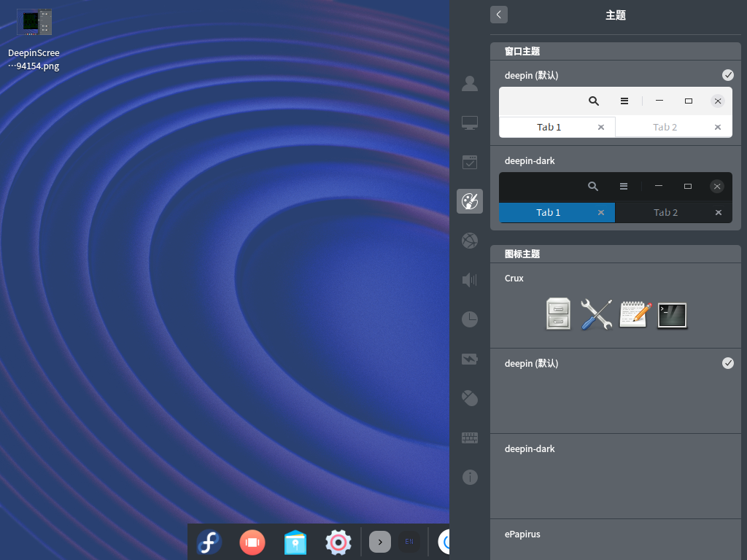The height and width of the screenshot is (560, 747).
Task: Open Keyboard settings sidebar icon
Action: (x=470, y=437)
